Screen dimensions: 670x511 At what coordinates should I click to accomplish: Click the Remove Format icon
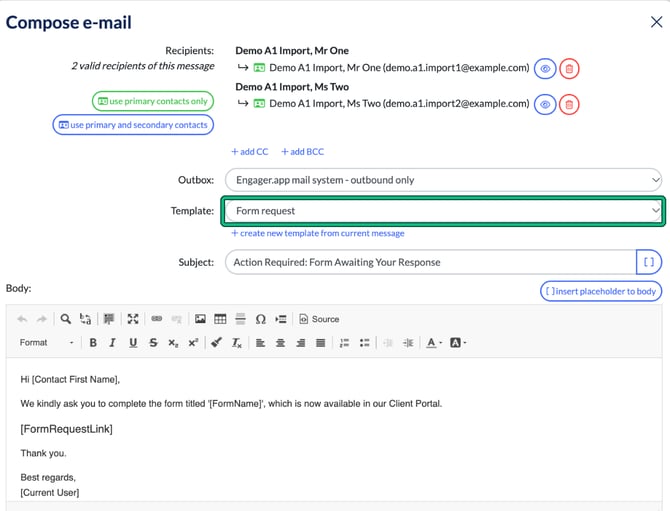pos(237,343)
